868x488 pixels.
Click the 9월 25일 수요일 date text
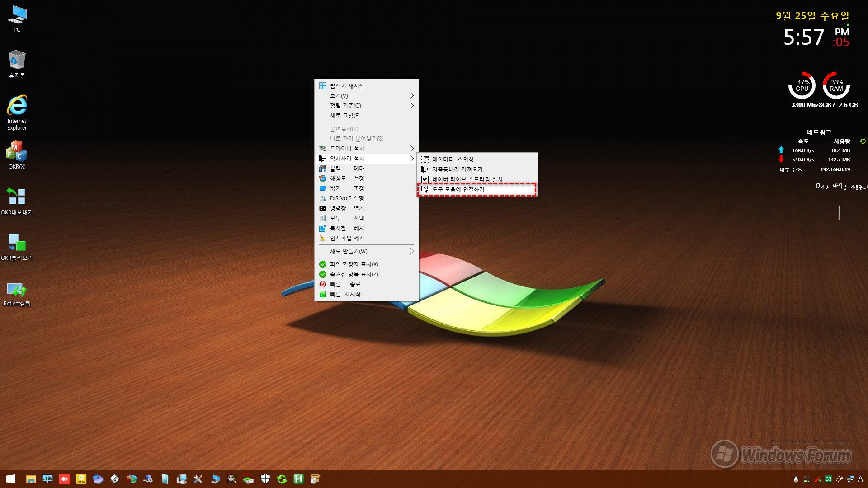pos(812,16)
